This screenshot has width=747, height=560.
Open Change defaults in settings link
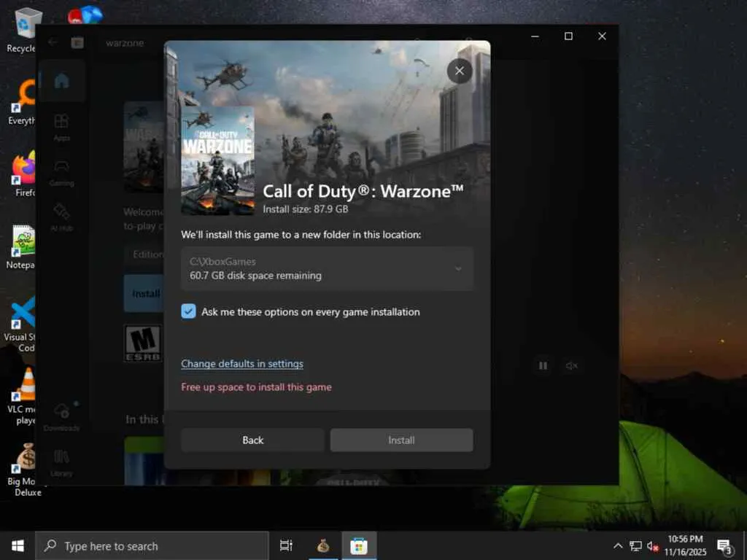coord(242,364)
